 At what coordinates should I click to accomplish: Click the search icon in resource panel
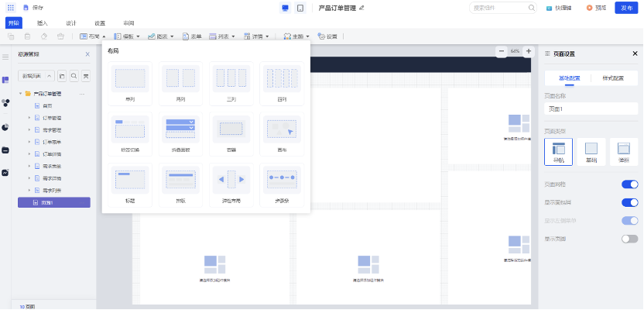click(x=74, y=76)
